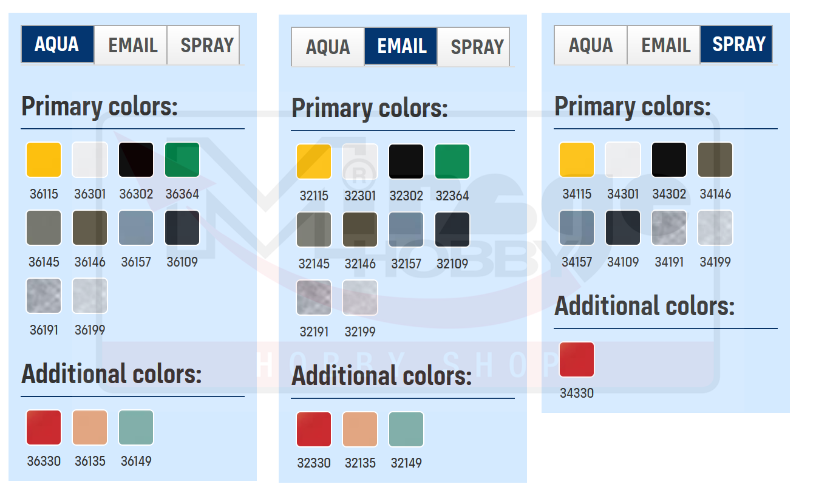Choose the olive brown swatch 34146
The image size is (816, 504).
(715, 160)
